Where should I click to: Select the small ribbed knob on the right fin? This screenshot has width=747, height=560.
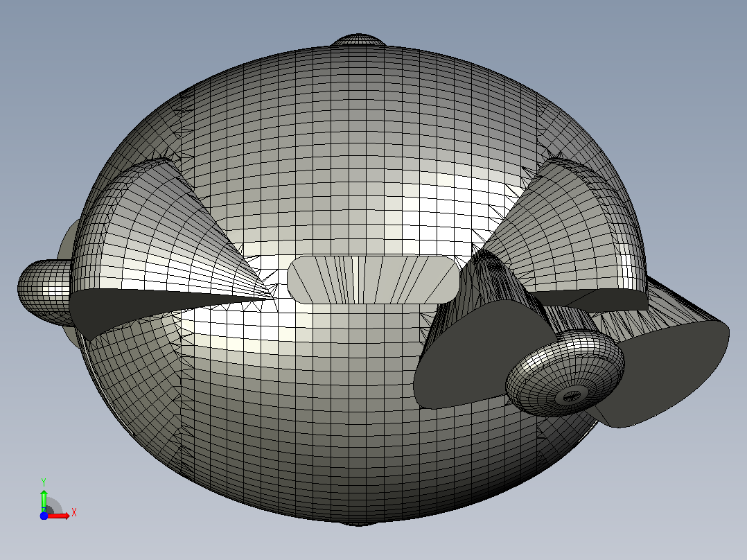click(565, 373)
